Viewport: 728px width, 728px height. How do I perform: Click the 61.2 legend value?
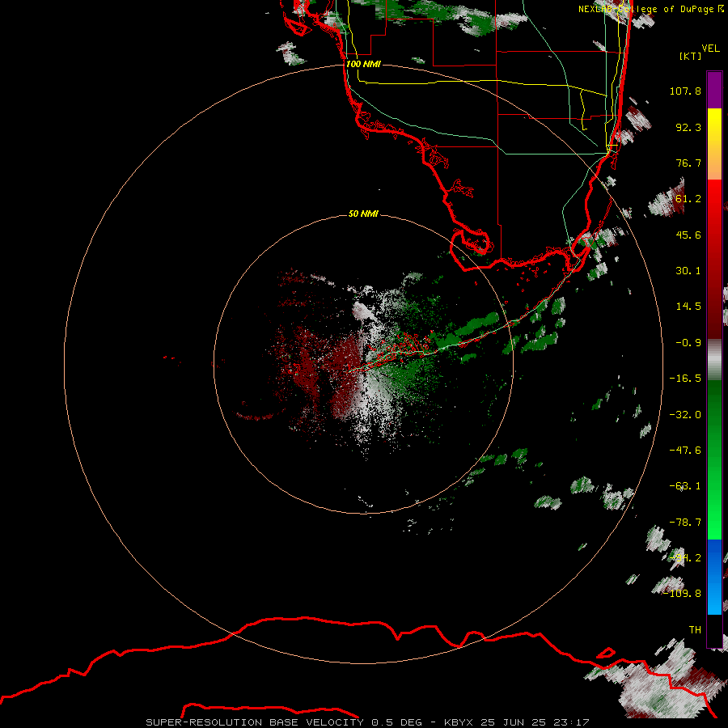point(688,199)
